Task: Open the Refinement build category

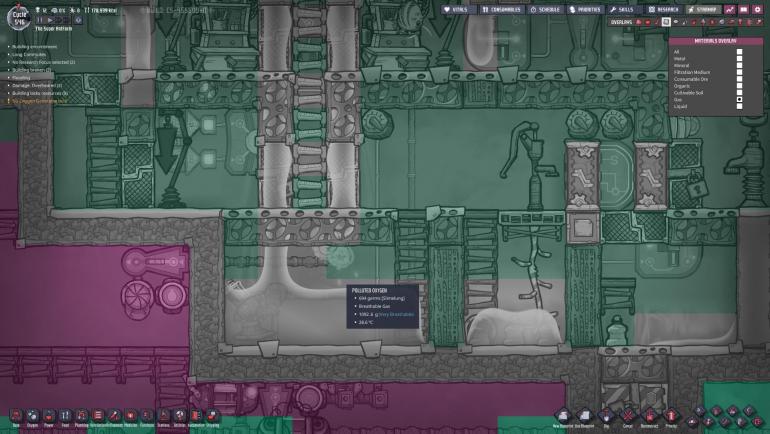Action: tap(114, 415)
